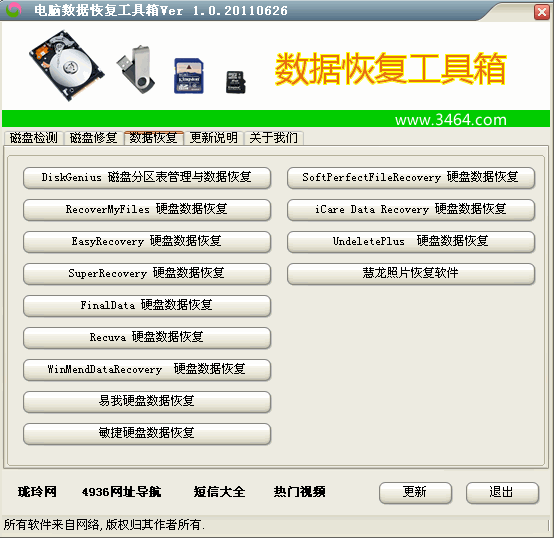The image size is (554, 538).
Task: Click the hard disk drive image
Action: tap(66, 66)
